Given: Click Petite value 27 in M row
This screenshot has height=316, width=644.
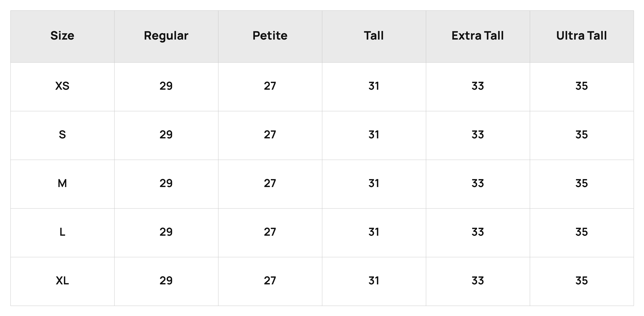Looking at the screenshot, I should (270, 184).
